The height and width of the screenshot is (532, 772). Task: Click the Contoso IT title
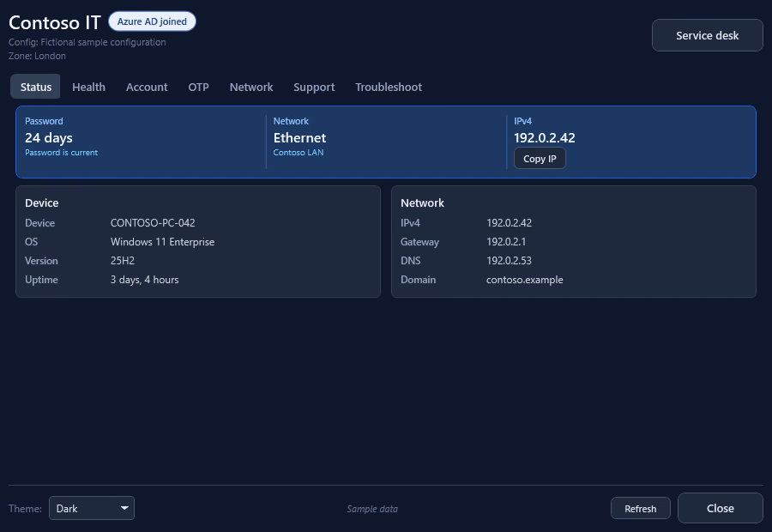[55, 22]
